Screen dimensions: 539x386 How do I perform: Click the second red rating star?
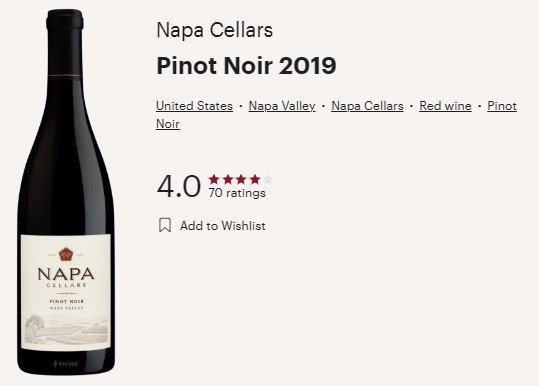point(228,179)
